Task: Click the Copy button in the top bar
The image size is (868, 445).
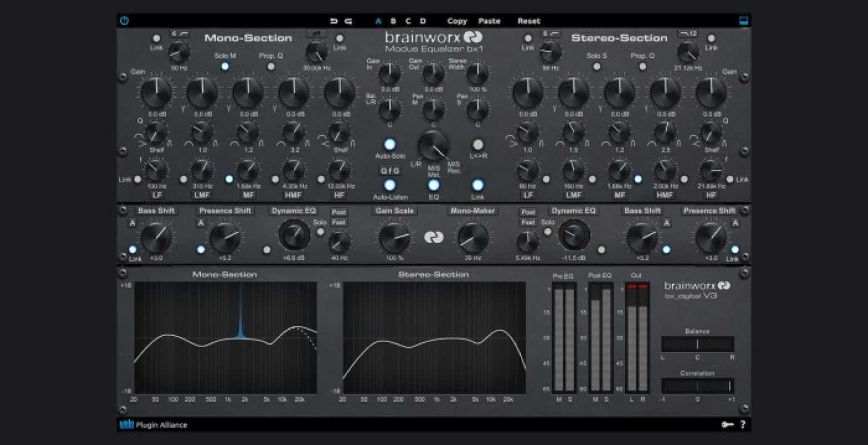Action: (x=457, y=21)
